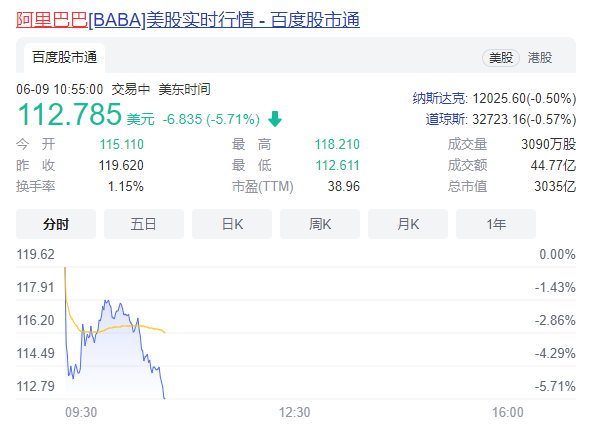Click the green down-arrow price change icon
608x425 pixels.
[275, 119]
